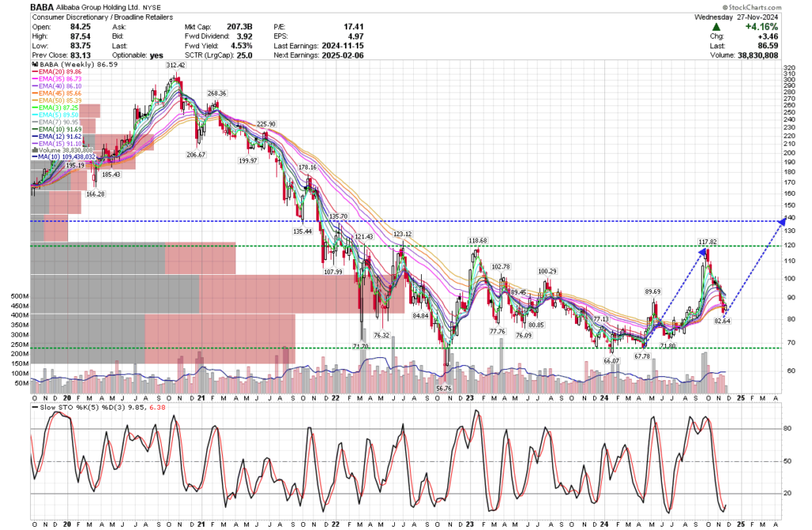
Task: Select the orange EMA(50) line marker in legend
Action: pos(36,101)
